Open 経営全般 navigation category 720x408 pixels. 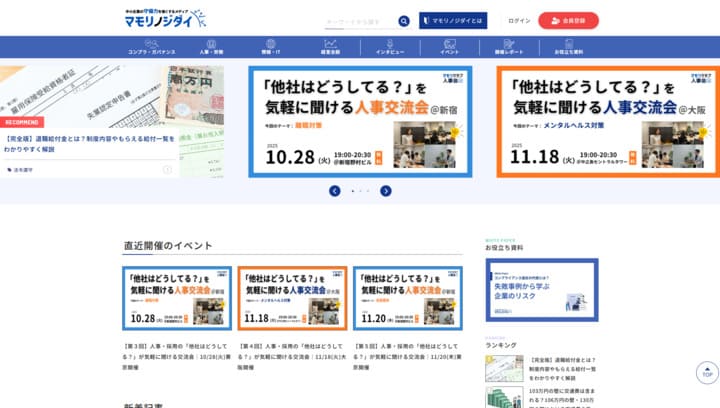coord(330,47)
